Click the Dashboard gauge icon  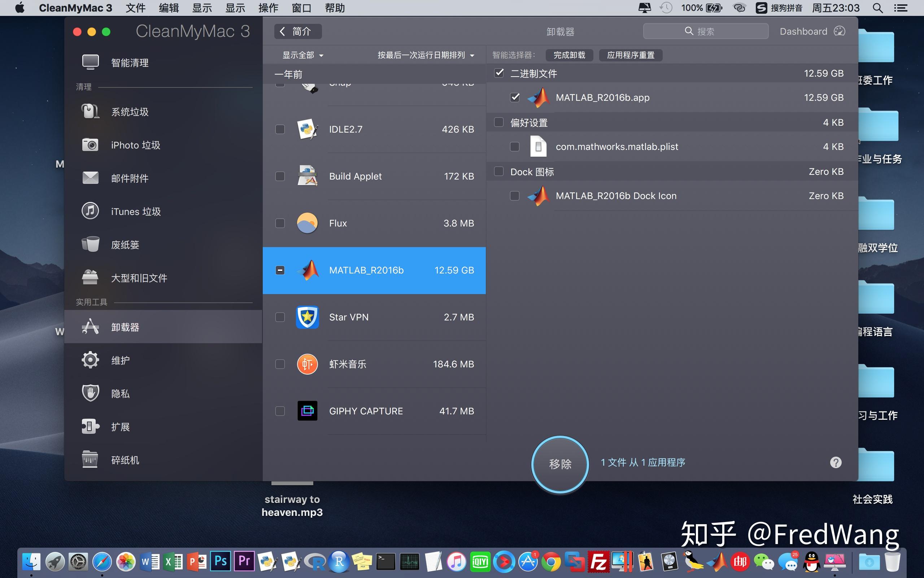click(x=839, y=31)
